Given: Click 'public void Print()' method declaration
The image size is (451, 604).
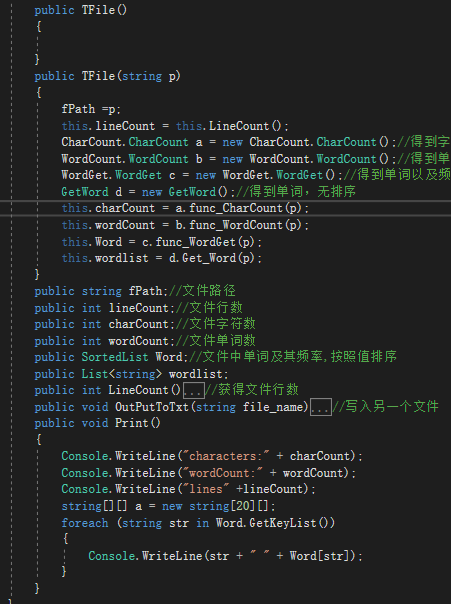Looking at the screenshot, I should click(97, 423).
